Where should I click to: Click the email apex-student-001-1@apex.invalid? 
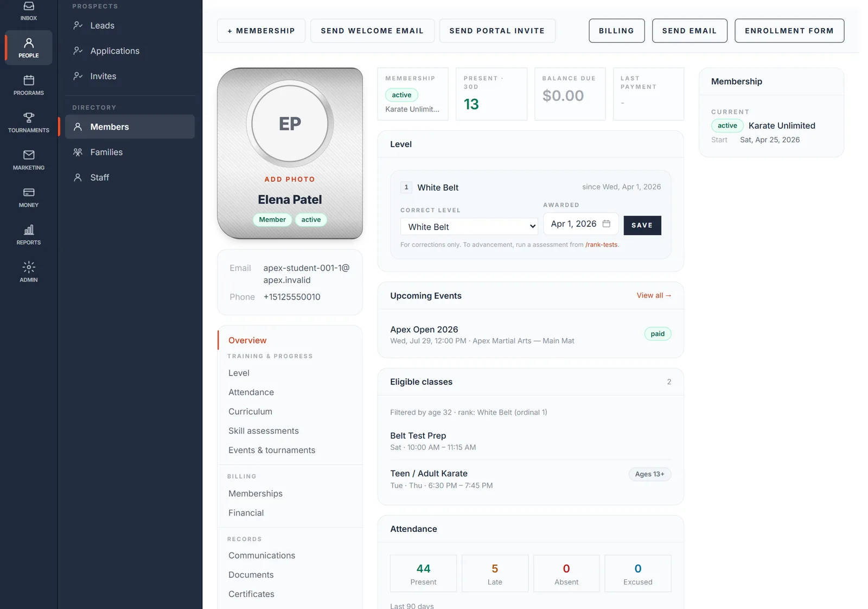(x=307, y=274)
